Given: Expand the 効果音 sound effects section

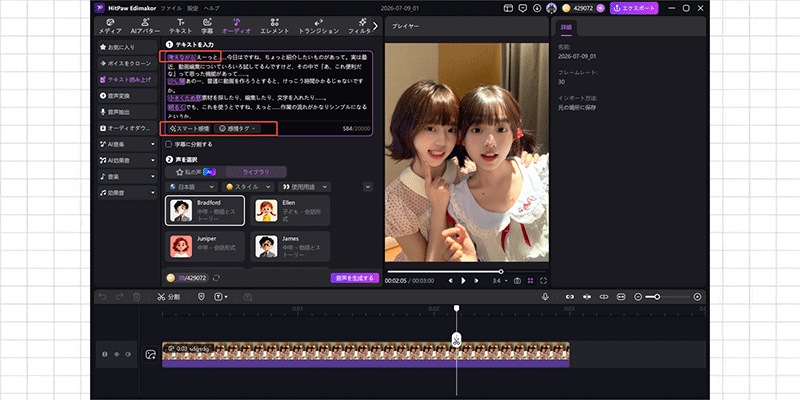Looking at the screenshot, I should click(128, 193).
